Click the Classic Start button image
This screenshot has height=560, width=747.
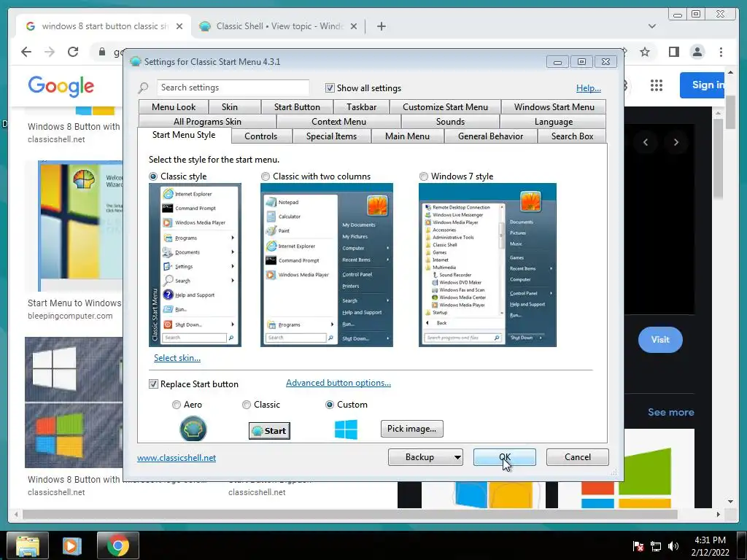click(269, 430)
